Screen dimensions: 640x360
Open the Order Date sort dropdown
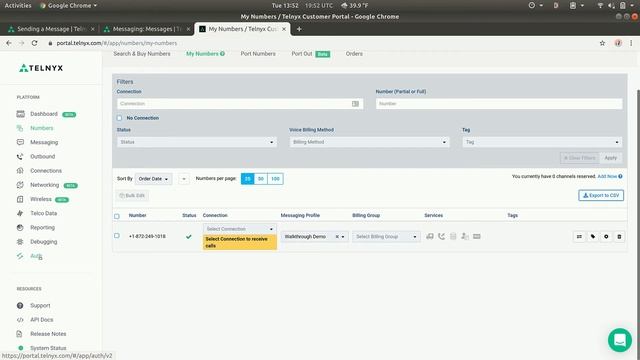[x=153, y=179]
